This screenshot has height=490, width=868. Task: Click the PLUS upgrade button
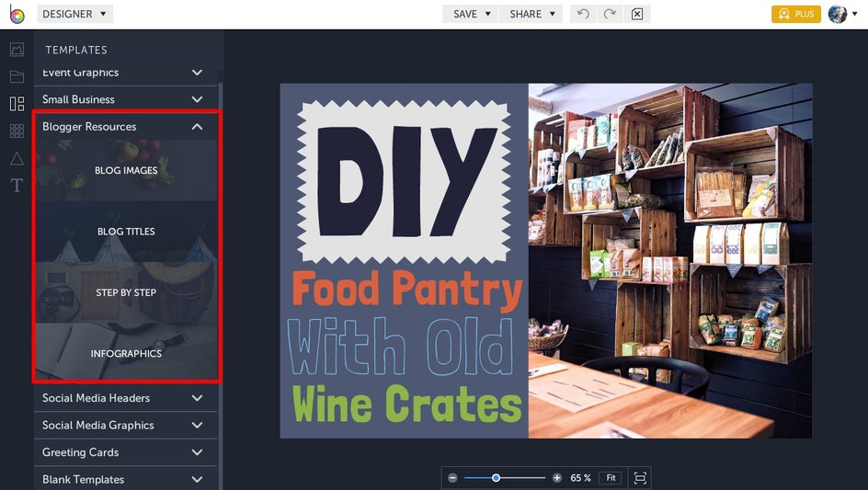tap(796, 14)
